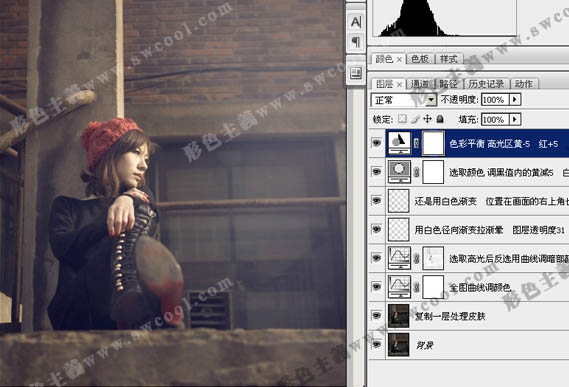Click the lock all padlock icon
Viewport: 569px width, 387px height.
tap(440, 119)
